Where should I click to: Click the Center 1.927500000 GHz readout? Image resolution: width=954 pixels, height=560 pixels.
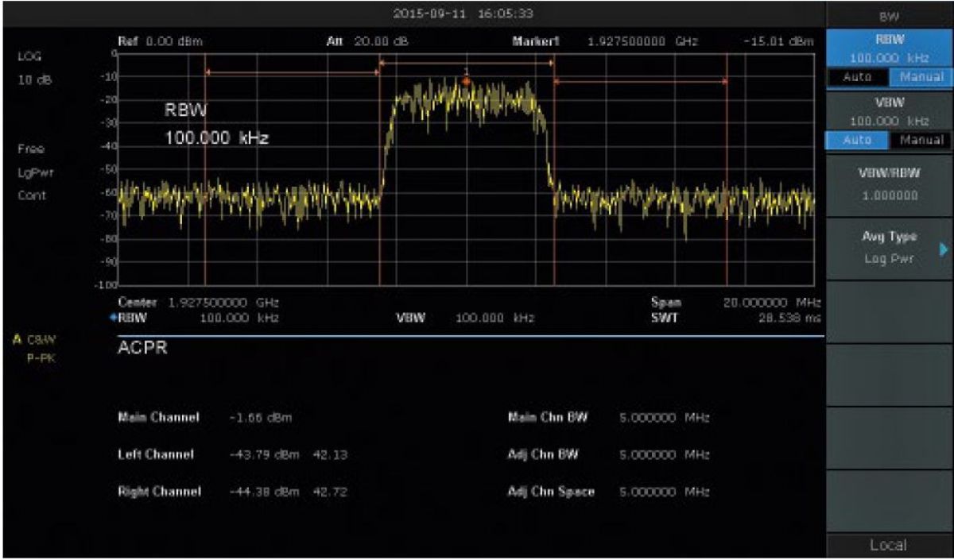pos(198,303)
